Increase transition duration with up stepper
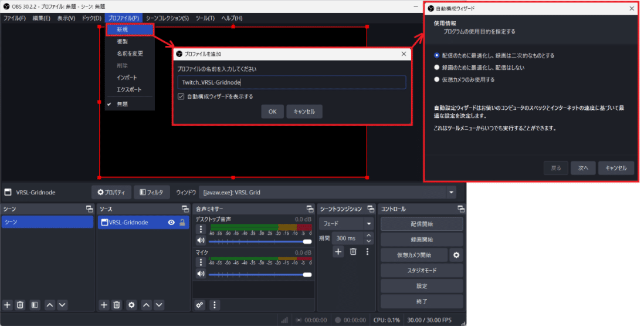The width and height of the screenshot is (644, 326). 369,236
